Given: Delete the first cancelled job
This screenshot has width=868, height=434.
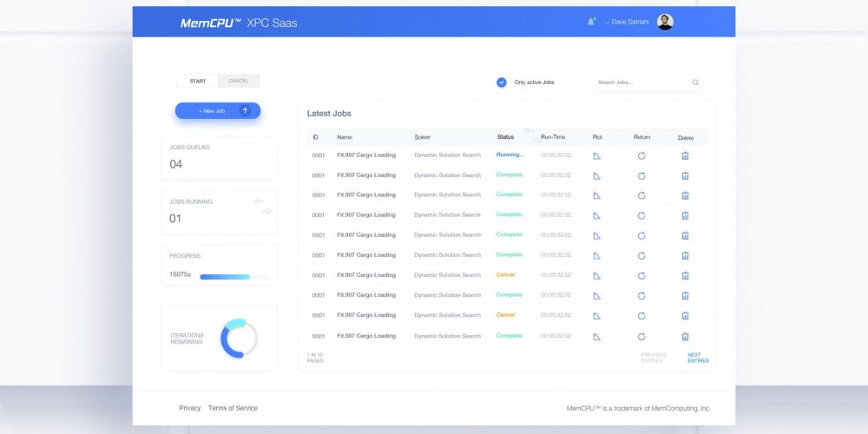Looking at the screenshot, I should [685, 275].
